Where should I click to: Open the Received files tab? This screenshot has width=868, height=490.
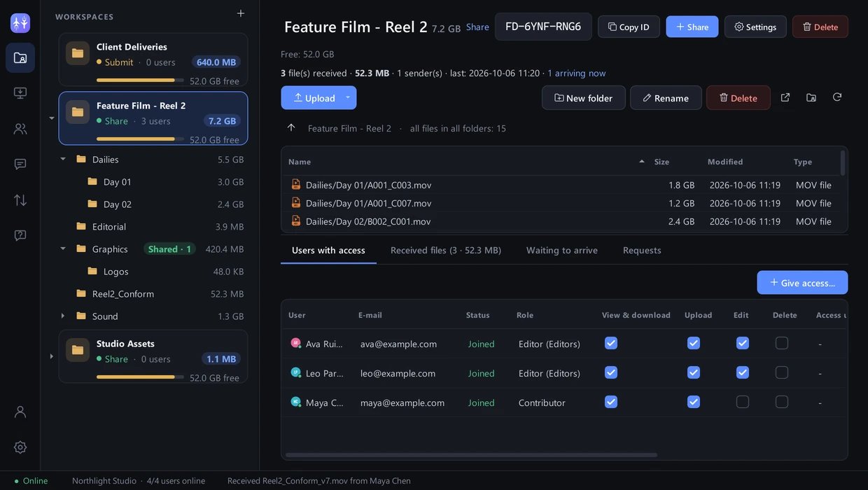(x=446, y=250)
